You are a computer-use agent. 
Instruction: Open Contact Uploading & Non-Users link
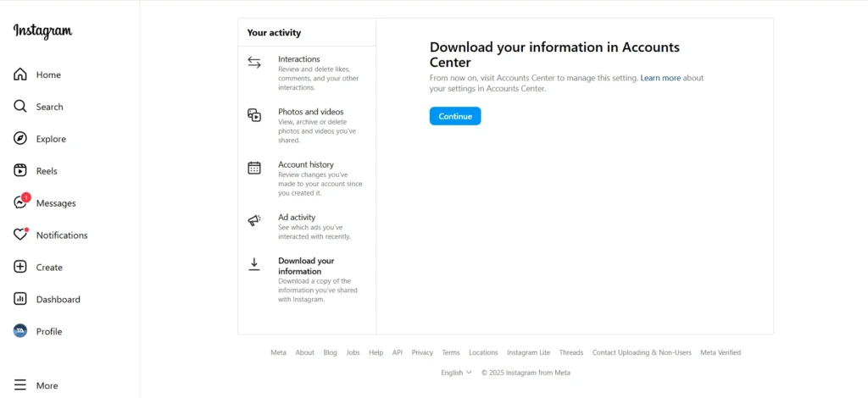pos(642,352)
